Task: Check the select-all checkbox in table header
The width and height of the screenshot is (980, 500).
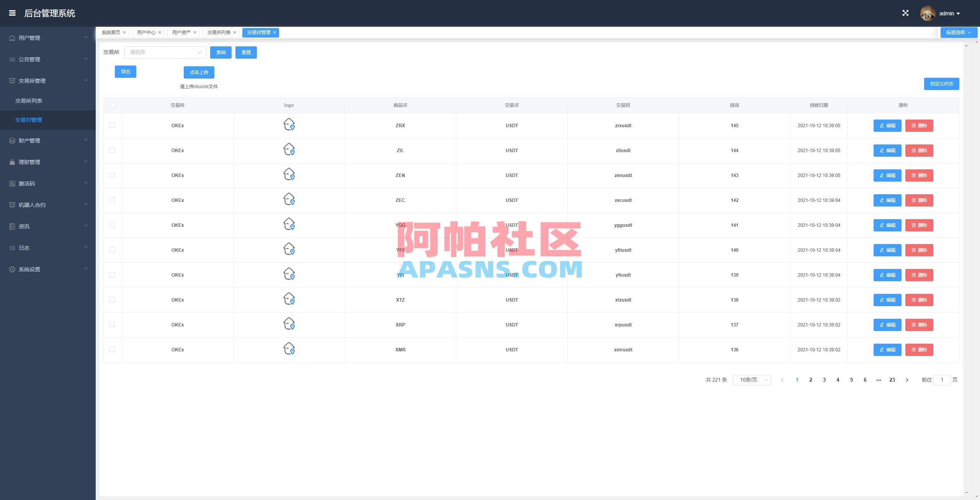Action: click(113, 105)
